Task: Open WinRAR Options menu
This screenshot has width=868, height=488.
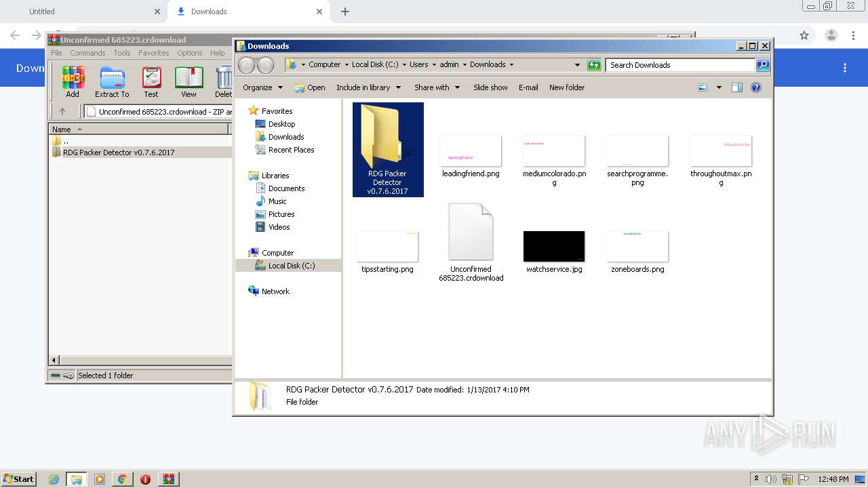Action: (x=190, y=53)
